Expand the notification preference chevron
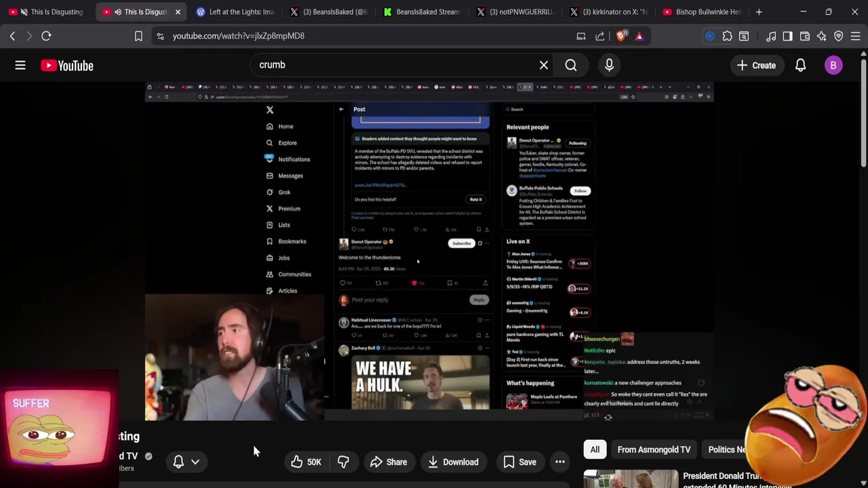Image resolution: width=868 pixels, height=488 pixels. 195,462
